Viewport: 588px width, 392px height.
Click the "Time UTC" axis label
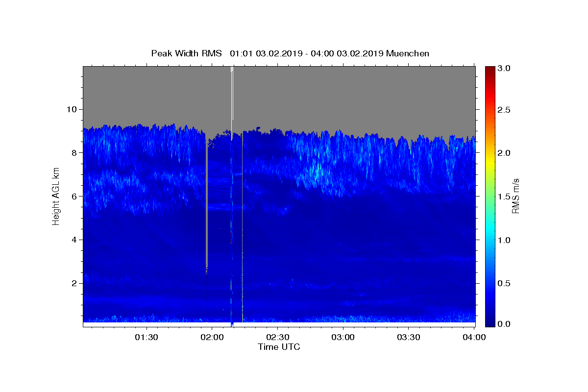279,347
